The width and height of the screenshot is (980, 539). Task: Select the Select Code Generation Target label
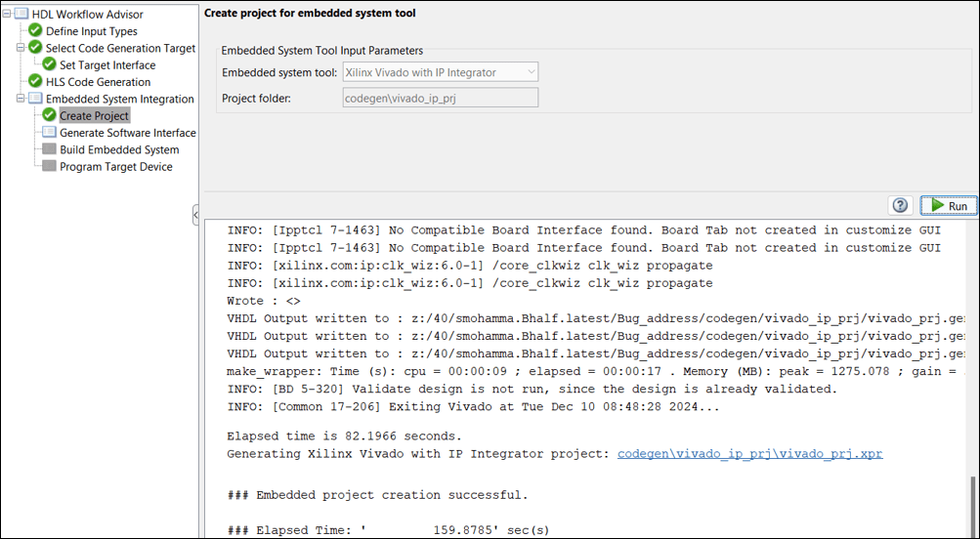click(120, 48)
